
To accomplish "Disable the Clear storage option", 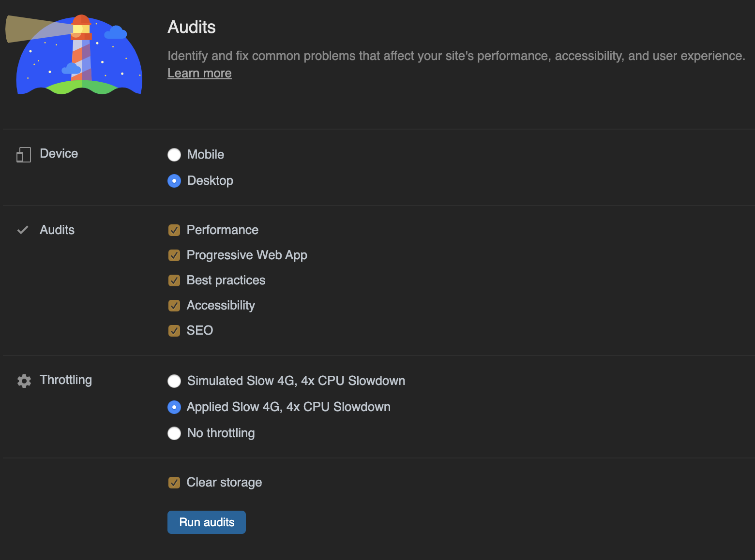I will coord(174,482).
